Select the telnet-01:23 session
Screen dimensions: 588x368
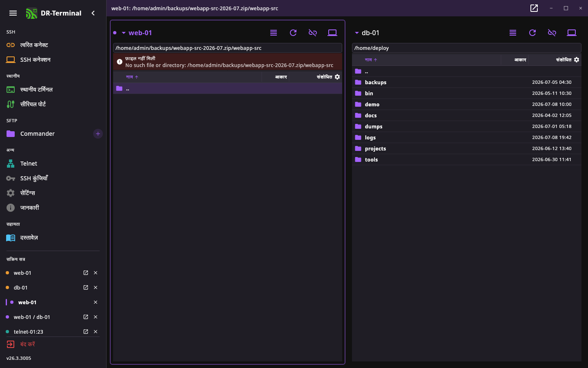point(28,332)
